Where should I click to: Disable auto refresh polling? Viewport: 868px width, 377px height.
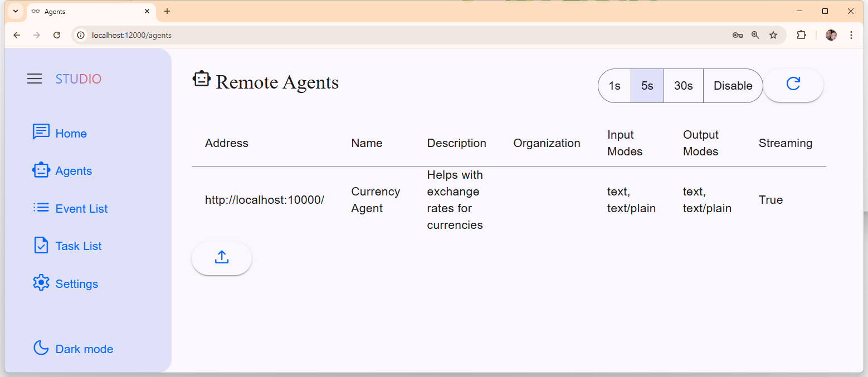pyautogui.click(x=733, y=86)
